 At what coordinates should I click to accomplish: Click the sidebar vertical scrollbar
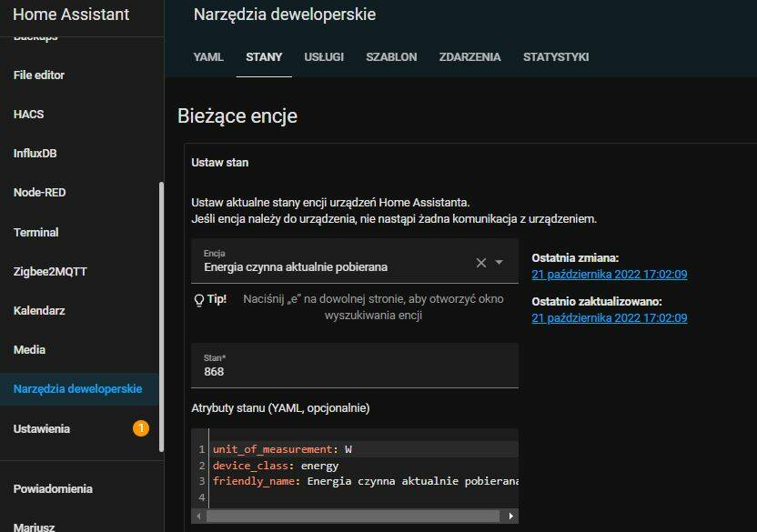point(161,316)
